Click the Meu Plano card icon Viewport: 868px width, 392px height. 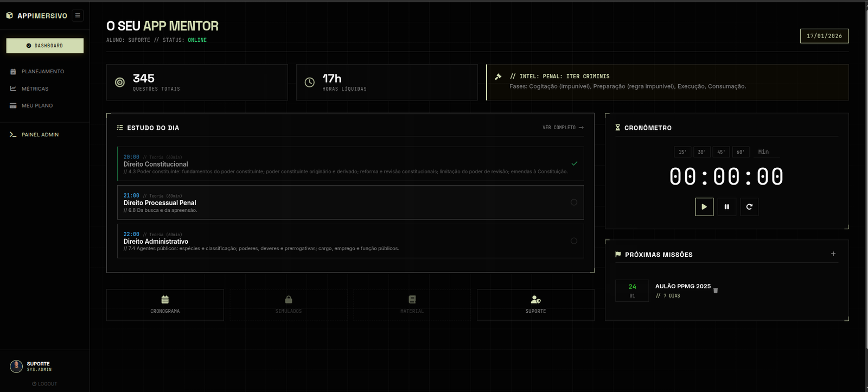(13, 105)
